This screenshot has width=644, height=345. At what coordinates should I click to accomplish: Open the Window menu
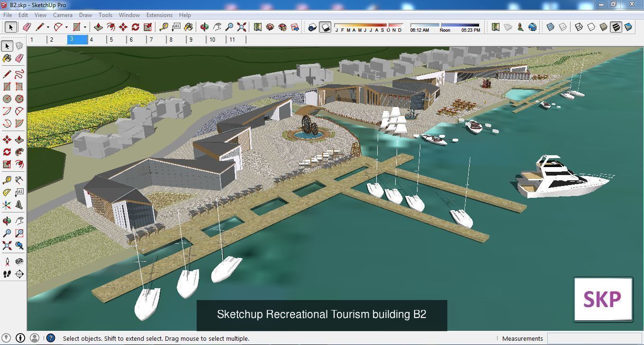[129, 15]
